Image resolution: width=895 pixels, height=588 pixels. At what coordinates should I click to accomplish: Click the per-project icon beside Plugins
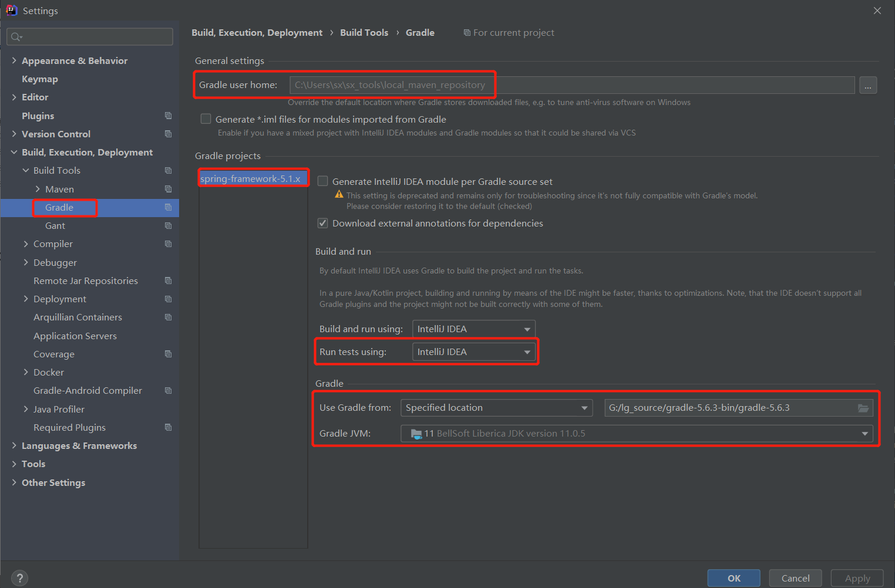pos(168,116)
